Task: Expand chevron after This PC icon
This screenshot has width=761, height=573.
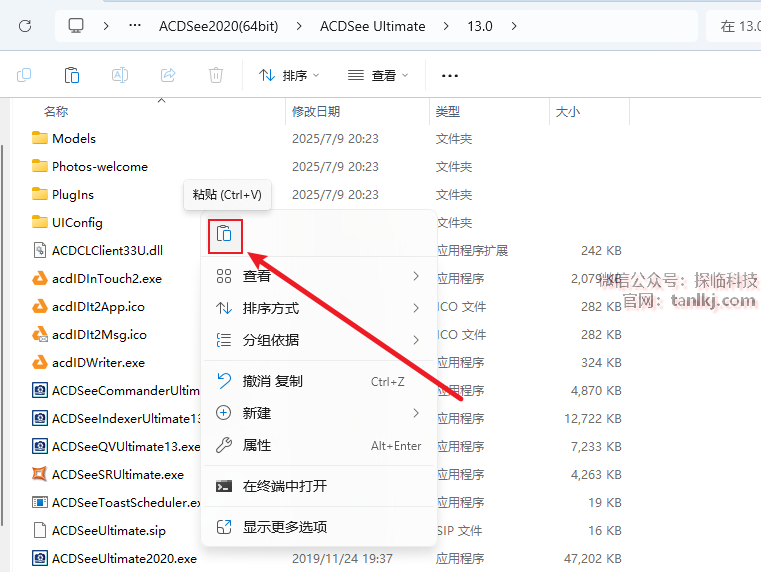Action: 106,26
